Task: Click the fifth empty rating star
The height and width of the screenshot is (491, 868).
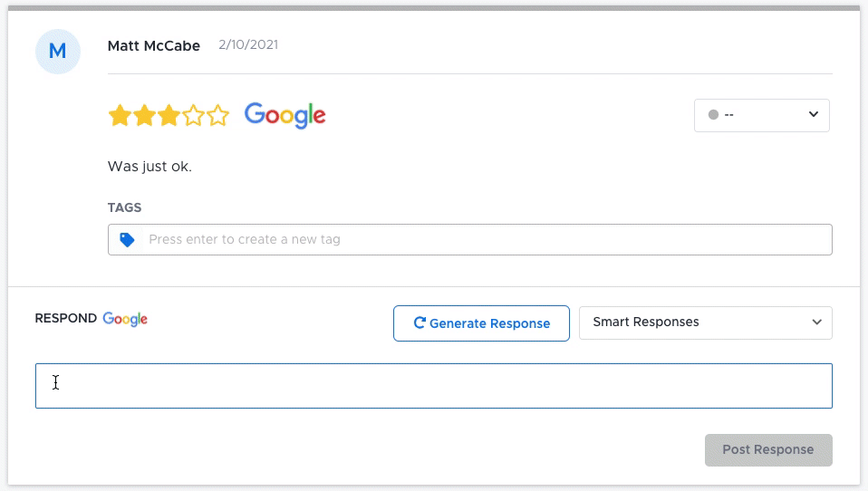Action: [x=217, y=116]
